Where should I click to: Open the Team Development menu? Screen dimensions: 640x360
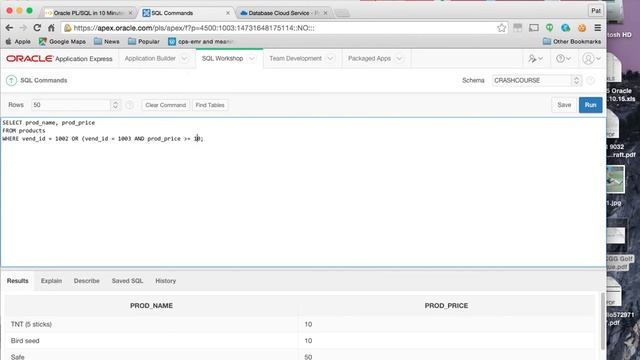pyautogui.click(x=296, y=59)
